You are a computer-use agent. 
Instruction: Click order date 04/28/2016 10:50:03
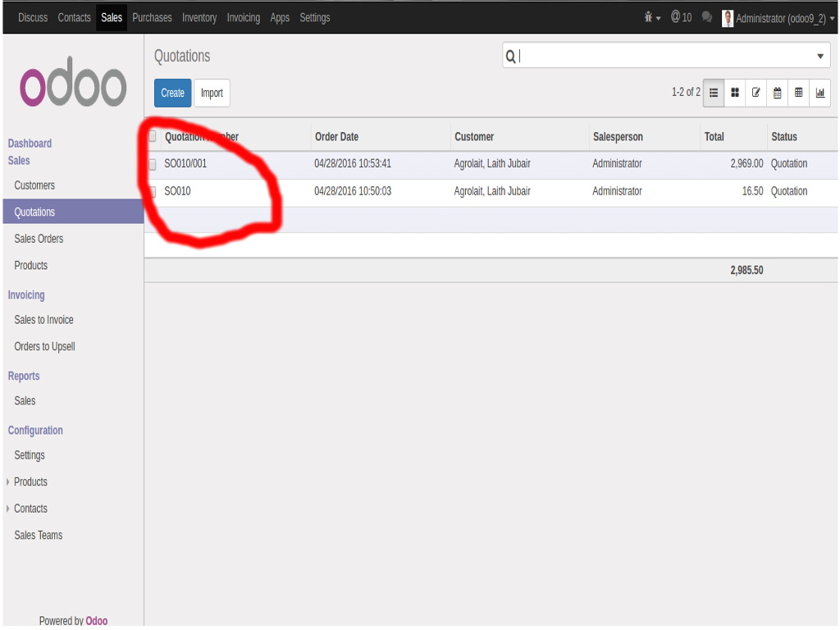click(353, 191)
